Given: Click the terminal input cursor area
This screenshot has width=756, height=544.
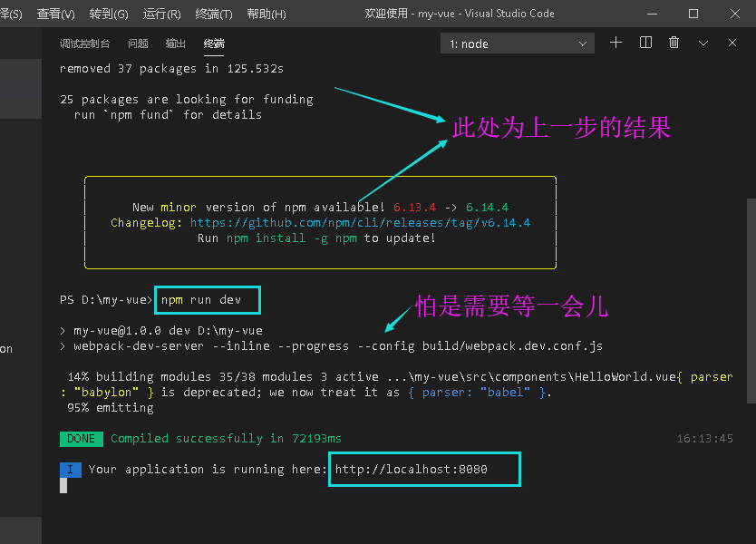Looking at the screenshot, I should pyautogui.click(x=63, y=488).
